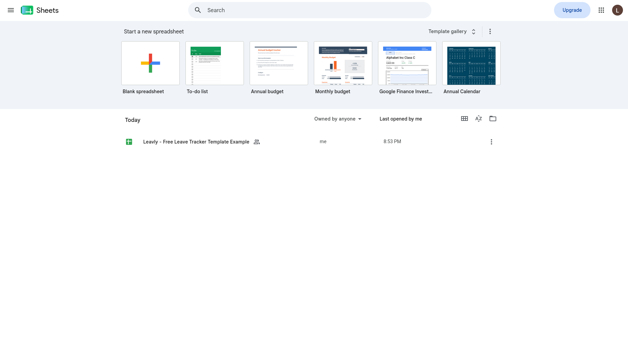Click the Annual Calendar label
The image size is (628, 364).
(462, 92)
